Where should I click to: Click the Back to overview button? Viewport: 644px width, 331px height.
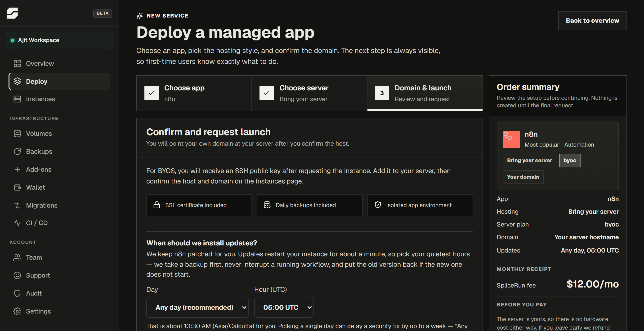(x=592, y=21)
